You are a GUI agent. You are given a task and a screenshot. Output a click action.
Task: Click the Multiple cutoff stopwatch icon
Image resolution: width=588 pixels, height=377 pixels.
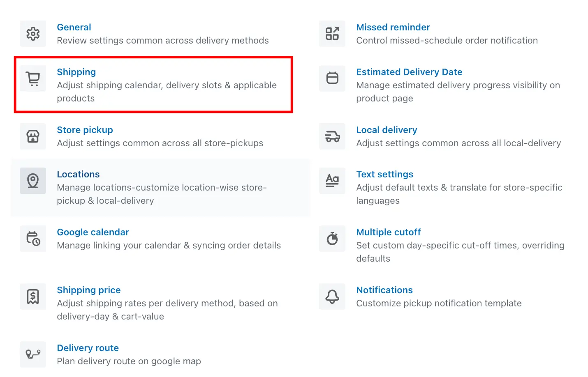332,239
